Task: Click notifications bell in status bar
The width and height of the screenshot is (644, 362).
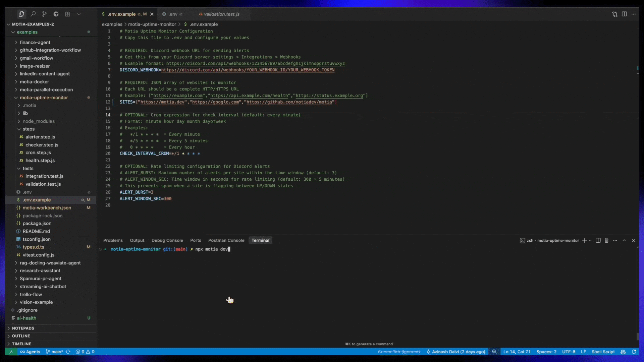Action: pos(634,352)
